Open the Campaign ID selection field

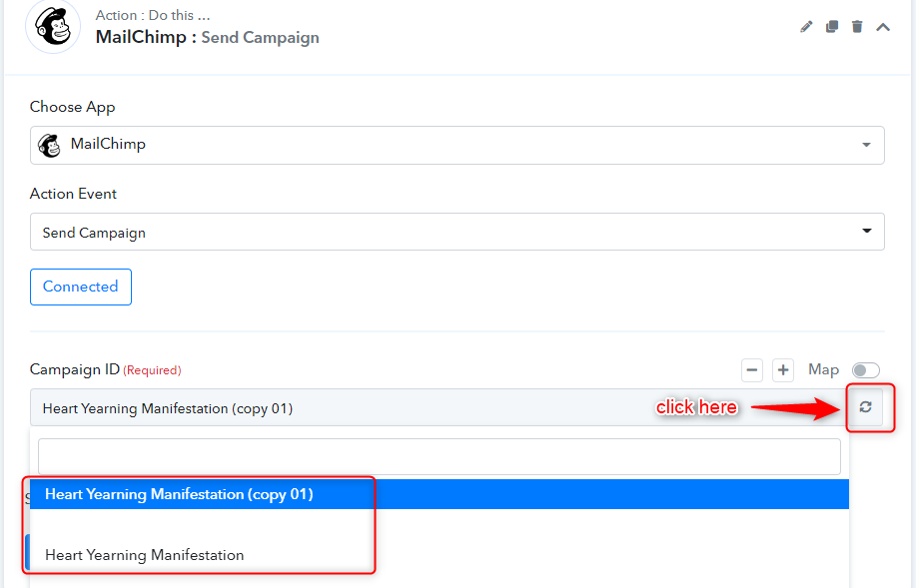439,407
